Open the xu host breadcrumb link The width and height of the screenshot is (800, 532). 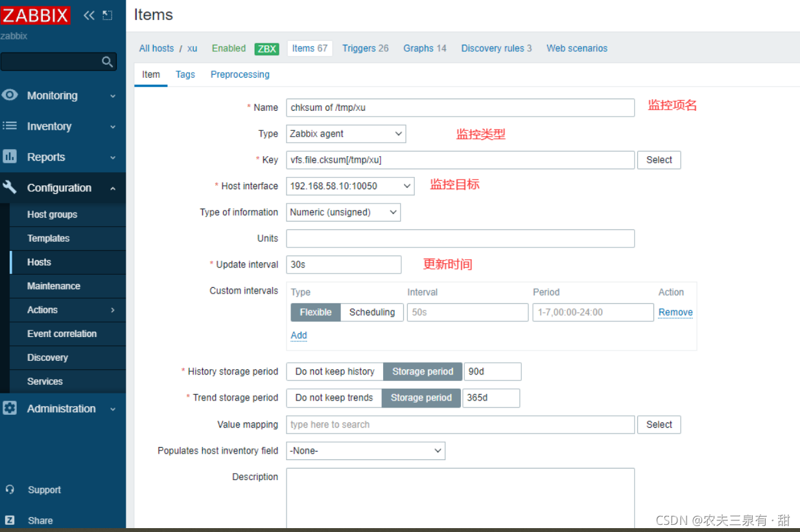point(192,49)
